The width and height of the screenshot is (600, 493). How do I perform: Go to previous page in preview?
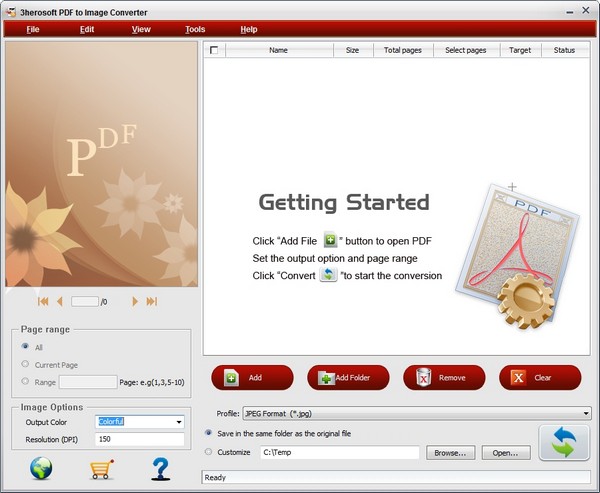point(60,301)
